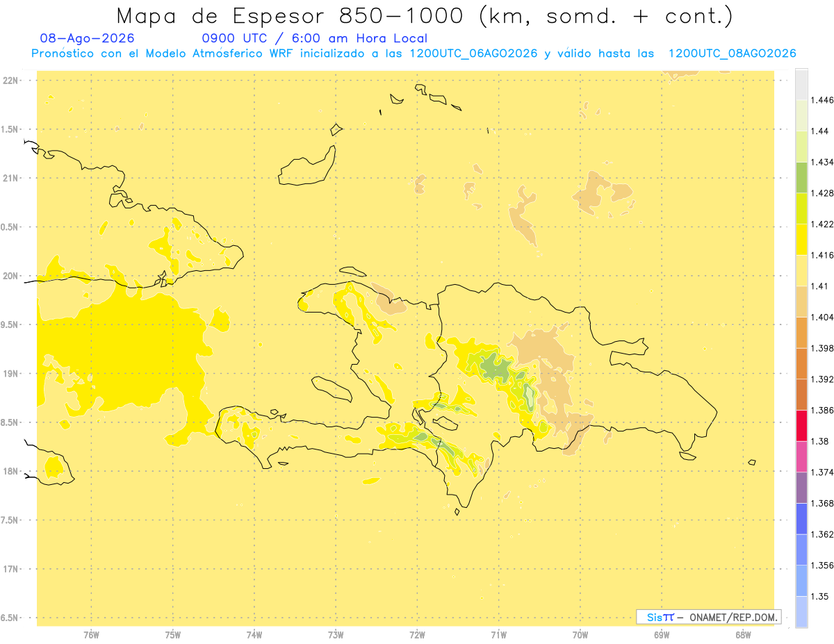Image resolution: width=834 pixels, height=644 pixels.
Task: Click the latitude axis label 21N
Action: [12, 178]
